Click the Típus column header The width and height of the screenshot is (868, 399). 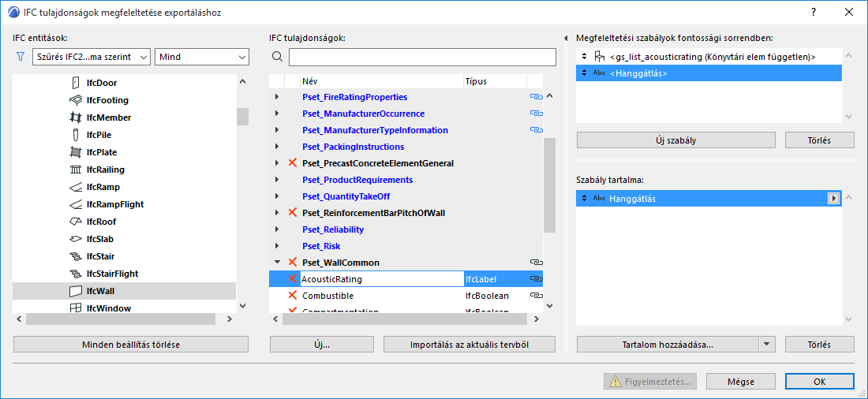pos(496,81)
